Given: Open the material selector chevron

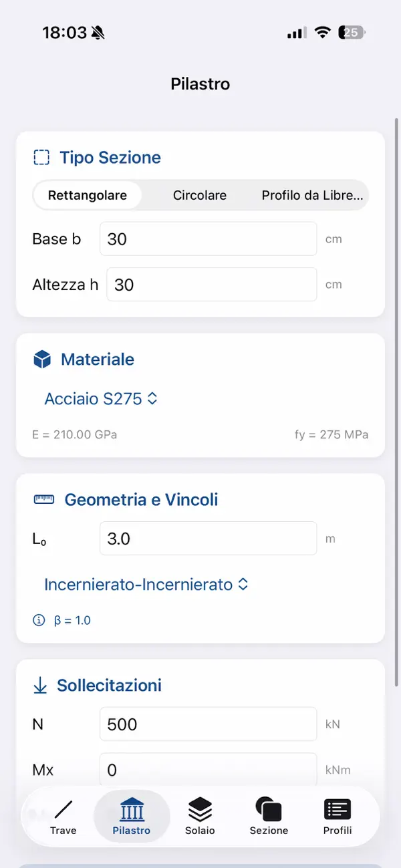Looking at the screenshot, I should point(152,398).
